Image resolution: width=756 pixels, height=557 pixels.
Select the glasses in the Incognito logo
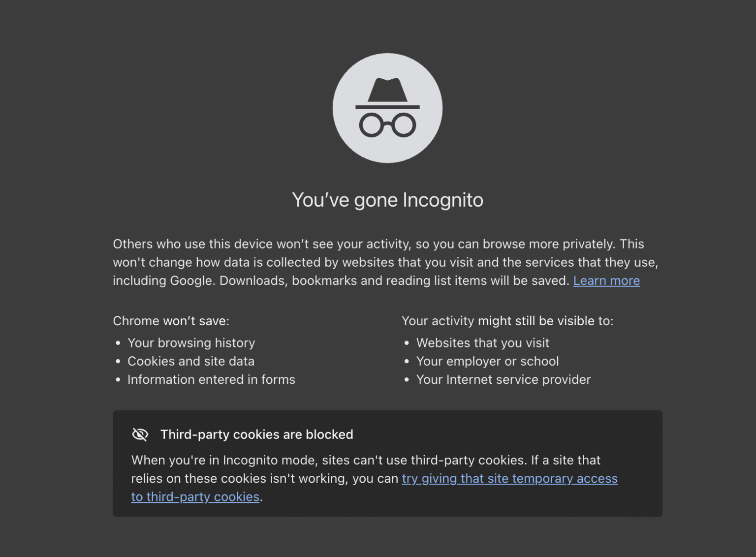coord(387,125)
